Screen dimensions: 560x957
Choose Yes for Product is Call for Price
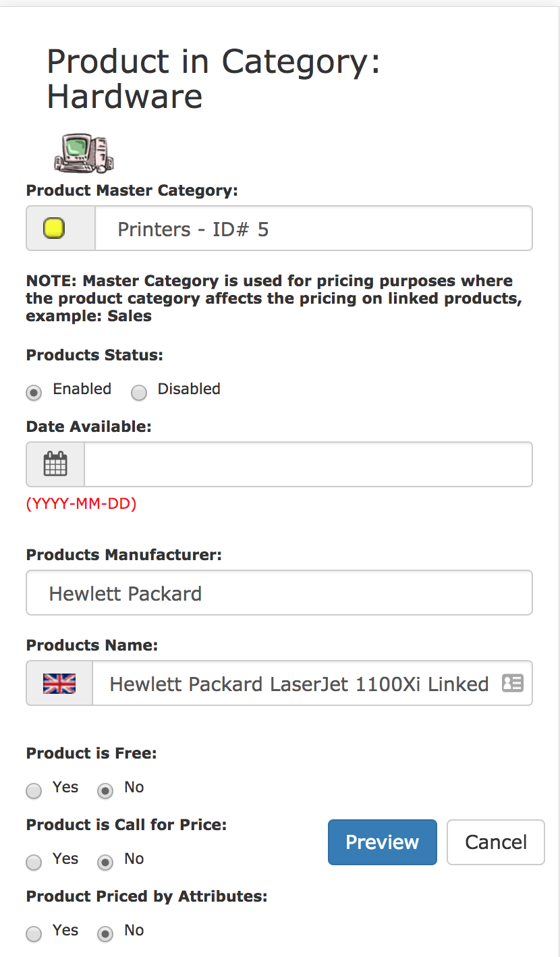click(x=34, y=863)
